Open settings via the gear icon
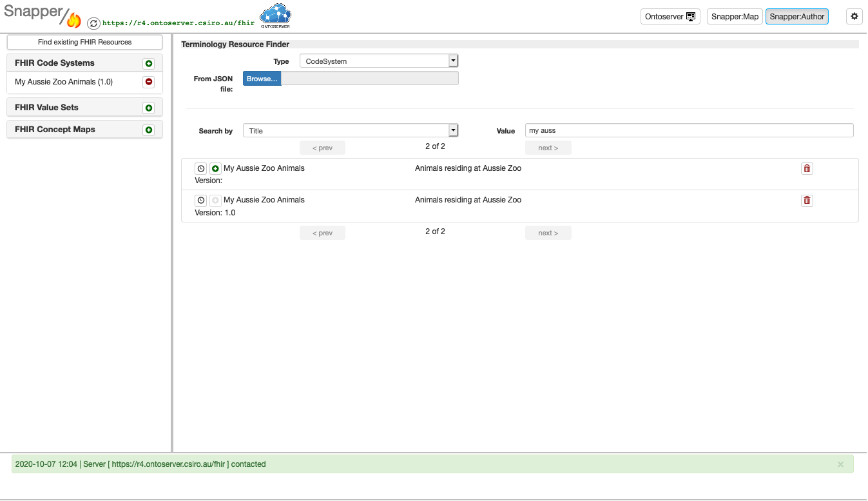The width and height of the screenshot is (868, 501). pos(854,17)
